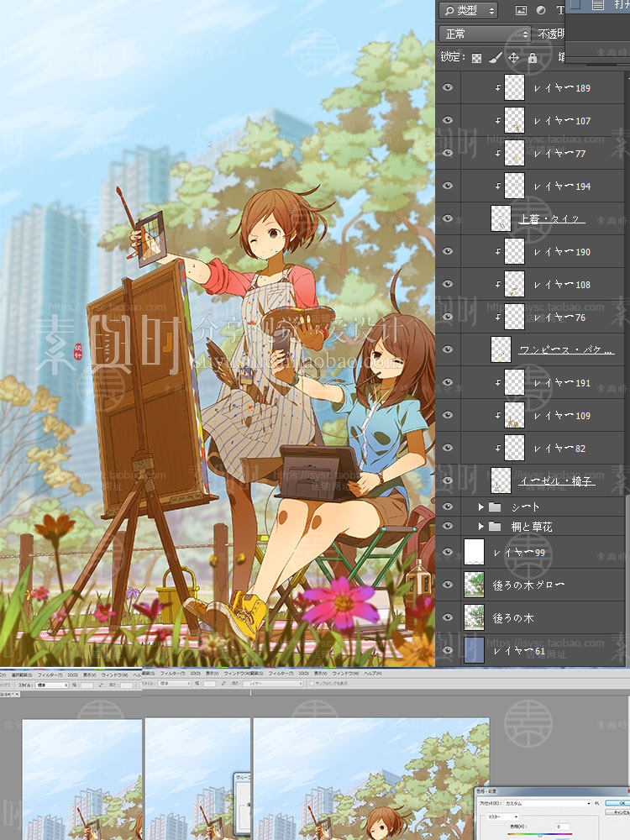
Task: Select the イーゼル・椅子 layer thumbnail
Action: (501, 480)
